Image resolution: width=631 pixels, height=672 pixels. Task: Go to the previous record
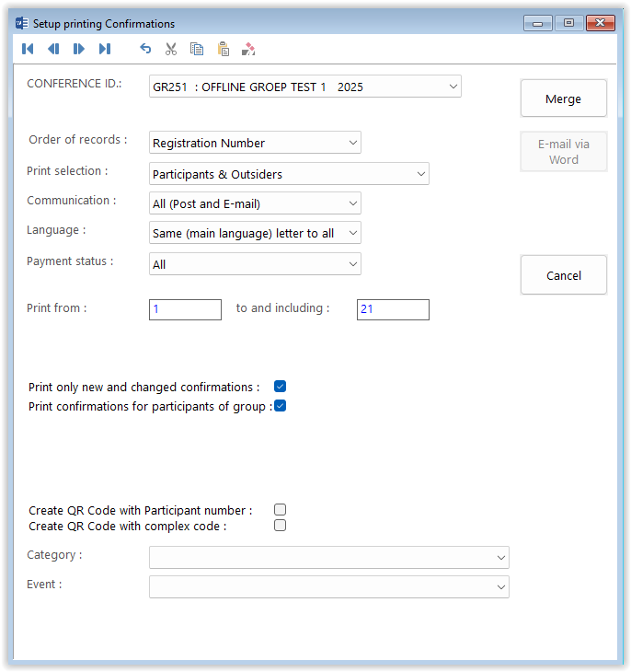click(x=53, y=49)
